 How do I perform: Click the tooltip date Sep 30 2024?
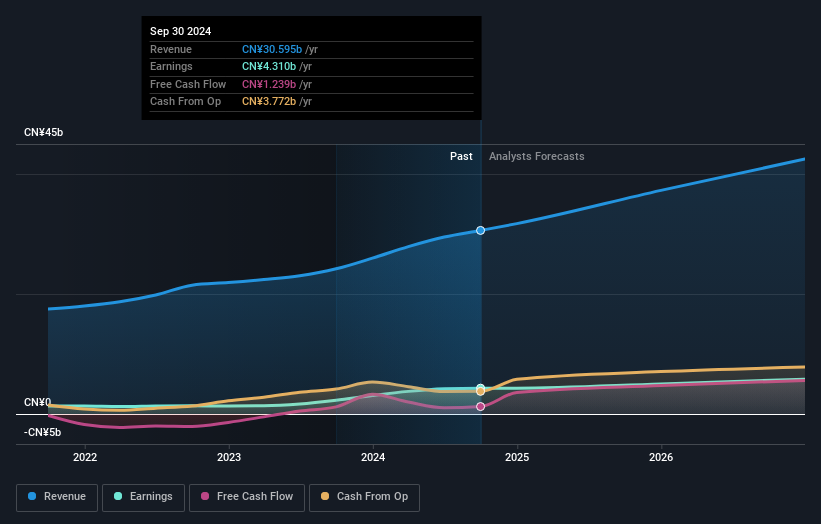tap(181, 31)
